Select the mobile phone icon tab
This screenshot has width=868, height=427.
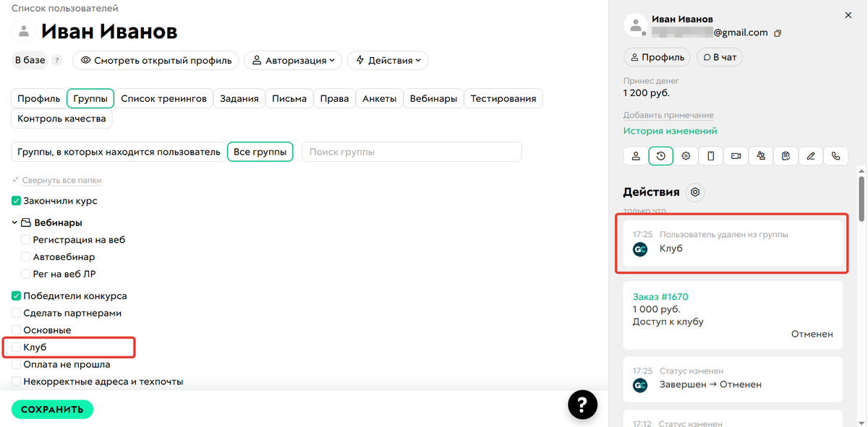tap(711, 156)
